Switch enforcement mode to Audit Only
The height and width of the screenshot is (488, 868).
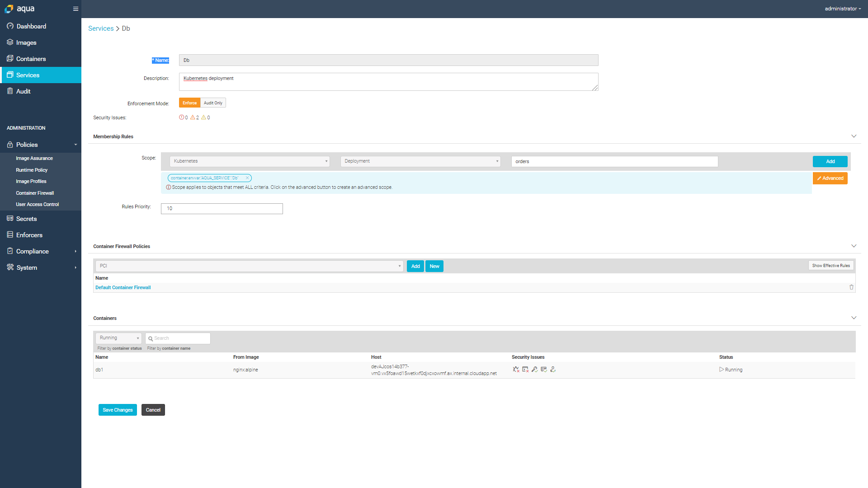[213, 103]
